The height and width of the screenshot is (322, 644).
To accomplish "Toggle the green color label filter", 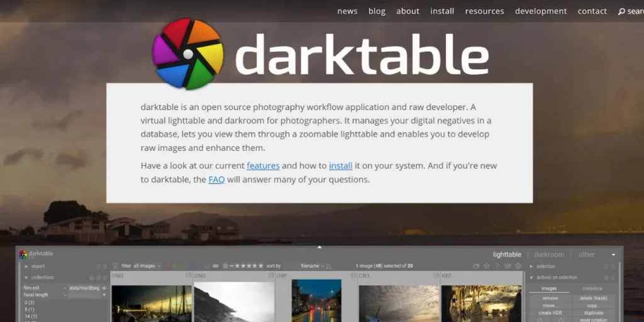I will click(184, 266).
